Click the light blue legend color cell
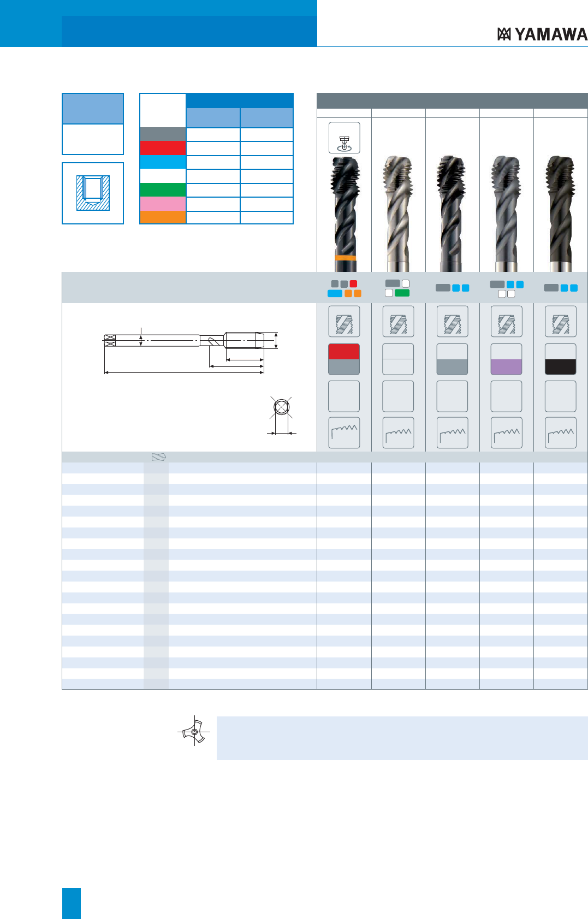Screen dimensions: 588x919 tap(163, 162)
